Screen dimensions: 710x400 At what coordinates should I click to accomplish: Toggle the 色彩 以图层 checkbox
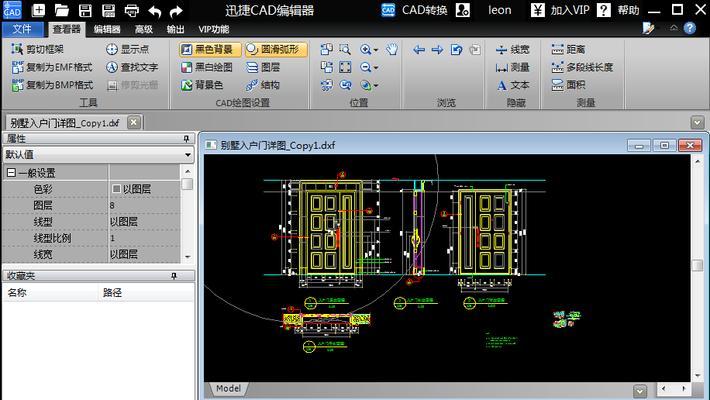click(x=116, y=188)
